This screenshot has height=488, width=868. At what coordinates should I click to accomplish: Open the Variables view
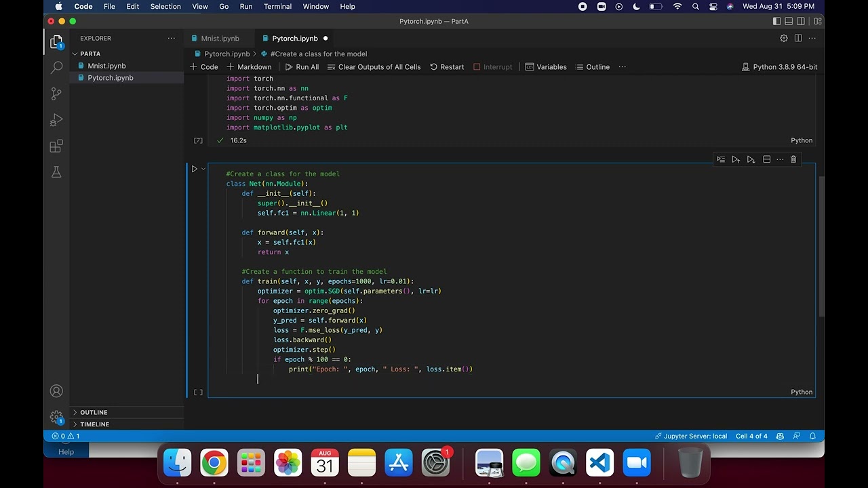pos(546,67)
